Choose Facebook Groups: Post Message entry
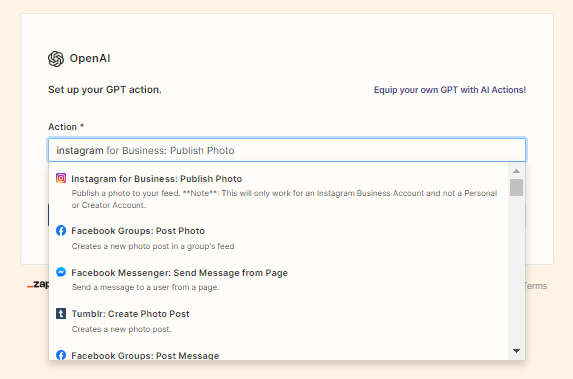 pyautogui.click(x=278, y=355)
